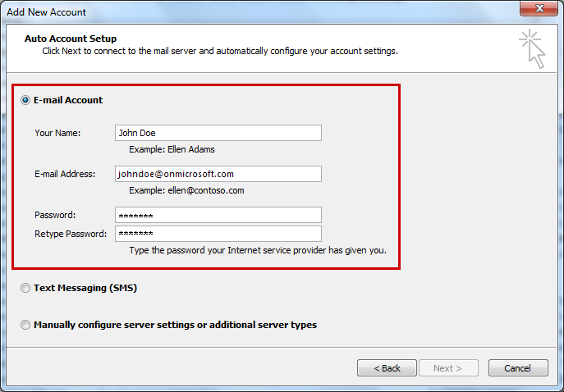Focus the Your Name text field

[x=218, y=133]
